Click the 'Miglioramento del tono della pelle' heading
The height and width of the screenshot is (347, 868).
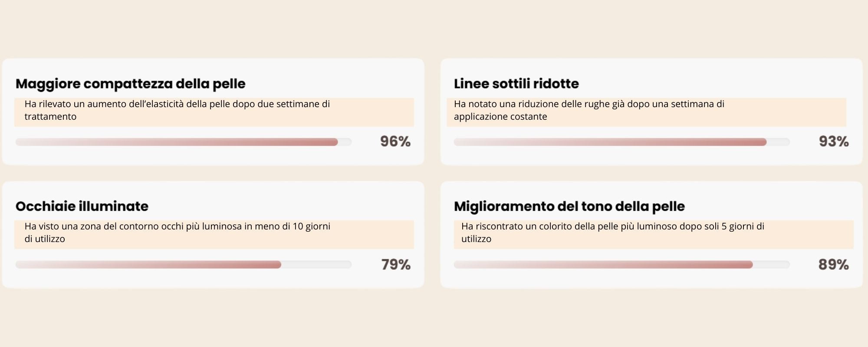[569, 206]
